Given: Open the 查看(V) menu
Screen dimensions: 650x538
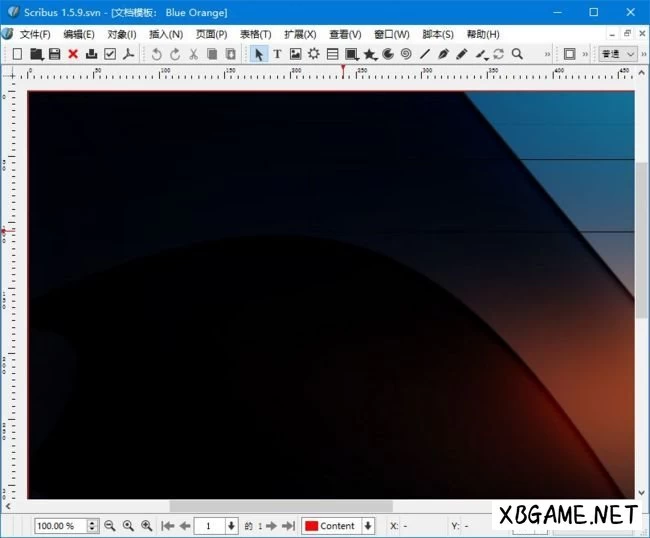Looking at the screenshot, I should (x=345, y=34).
